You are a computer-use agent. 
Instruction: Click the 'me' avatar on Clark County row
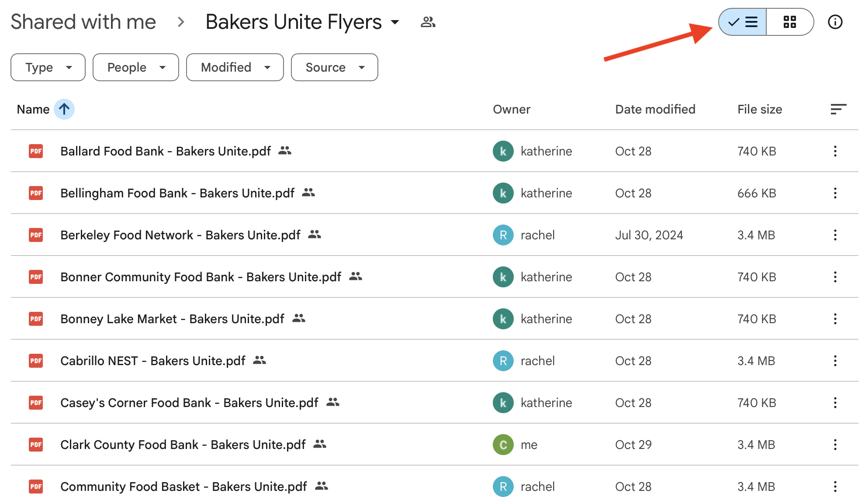[x=503, y=445]
